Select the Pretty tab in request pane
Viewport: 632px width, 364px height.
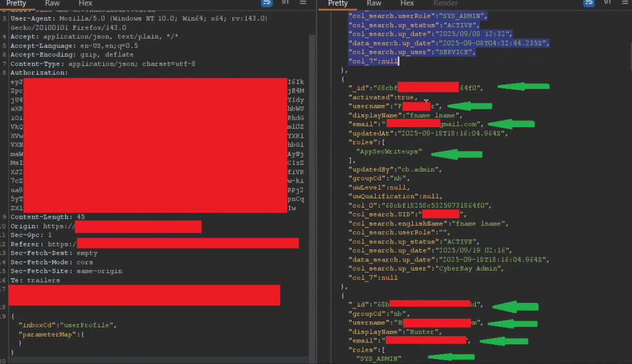click(16, 3)
